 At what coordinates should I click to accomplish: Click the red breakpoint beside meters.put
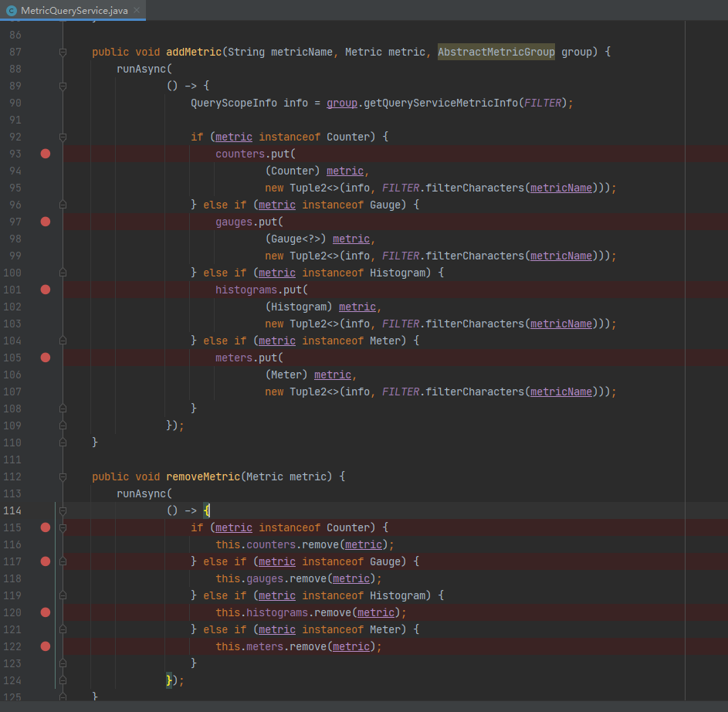(x=46, y=358)
